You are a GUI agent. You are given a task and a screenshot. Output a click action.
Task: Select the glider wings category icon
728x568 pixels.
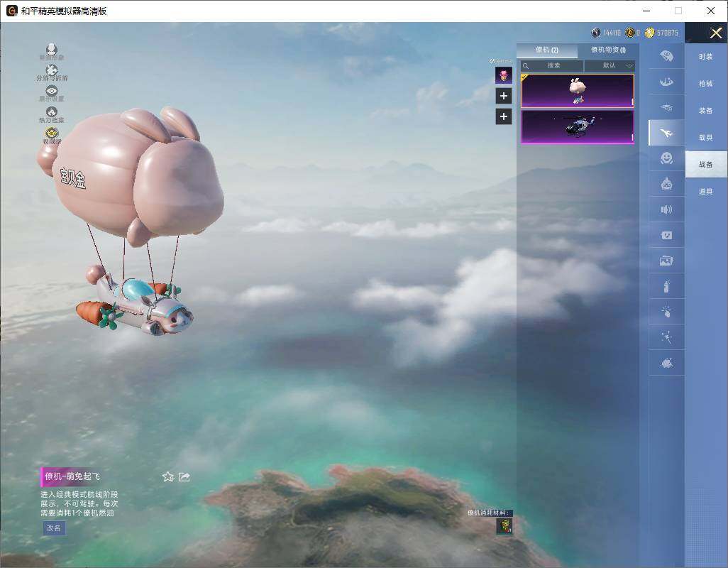click(666, 82)
